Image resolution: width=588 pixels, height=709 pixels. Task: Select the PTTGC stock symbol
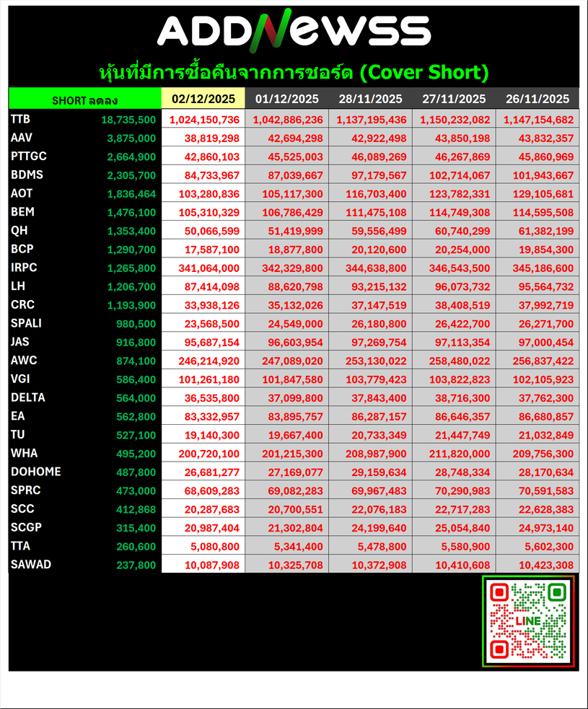[27, 156]
